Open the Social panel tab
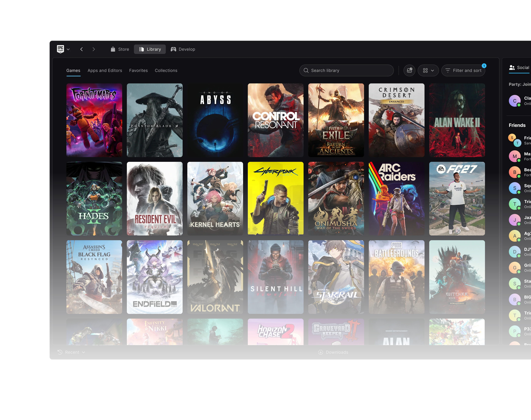The image size is (531, 420). [x=519, y=67]
